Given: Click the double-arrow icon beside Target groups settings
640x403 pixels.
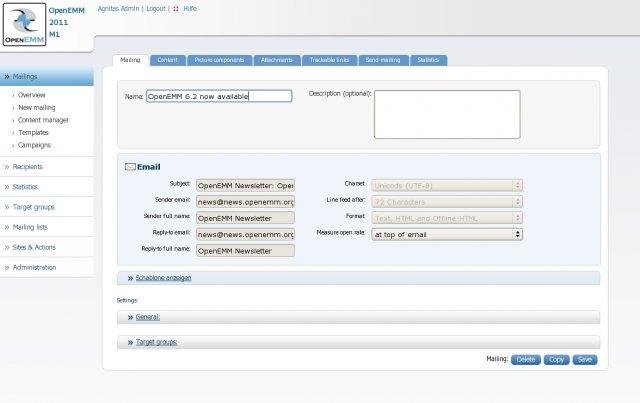Looking at the screenshot, I should pyautogui.click(x=130, y=342).
